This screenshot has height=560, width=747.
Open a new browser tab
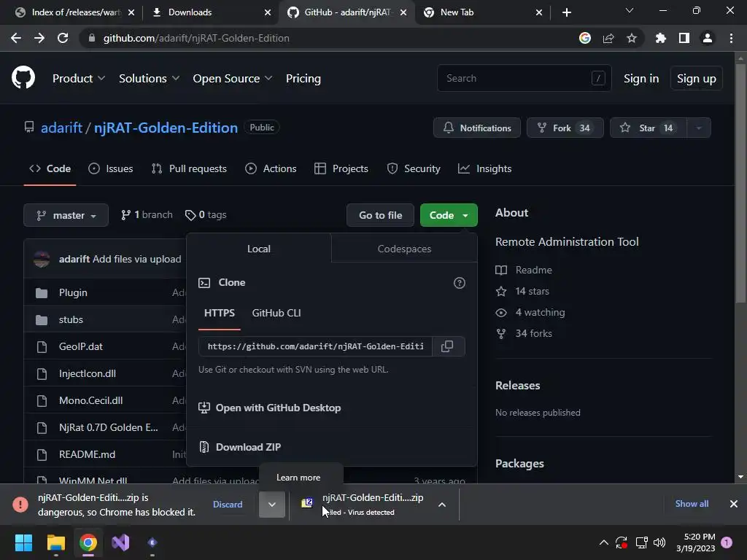(x=566, y=12)
